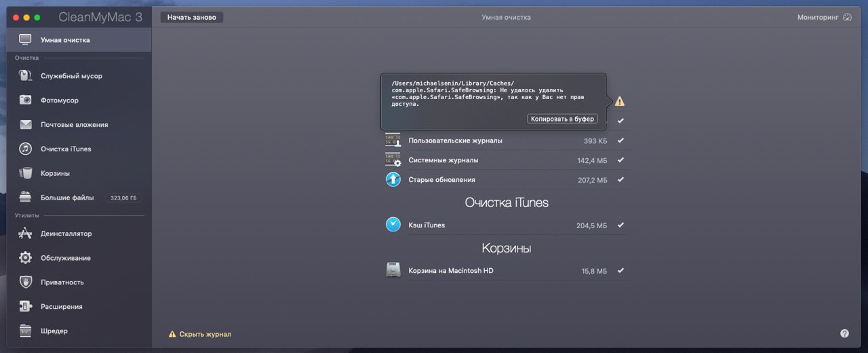Screen dimensions: 868x353
Task: Click the 393 КБ size value
Action: pos(595,141)
